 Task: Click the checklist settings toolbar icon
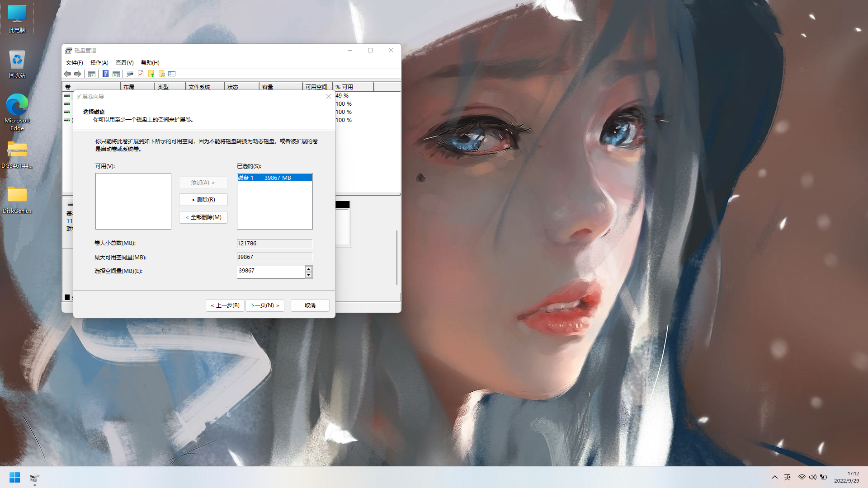tap(172, 74)
